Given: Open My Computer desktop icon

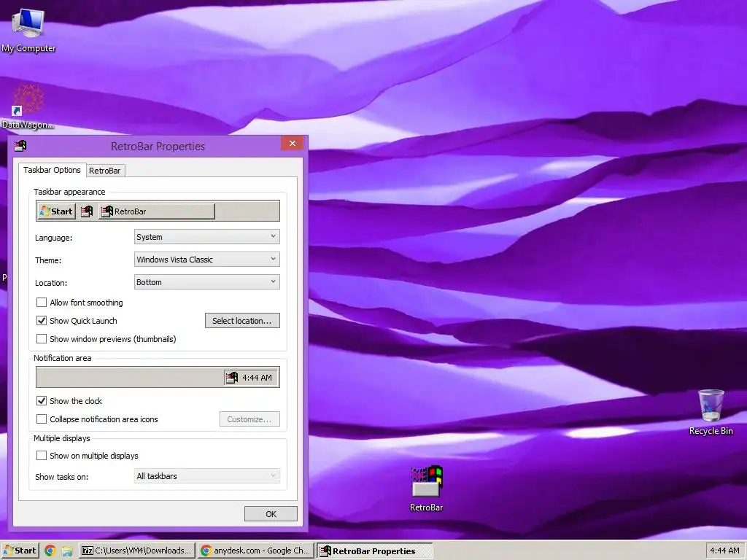Looking at the screenshot, I should [x=28, y=30].
